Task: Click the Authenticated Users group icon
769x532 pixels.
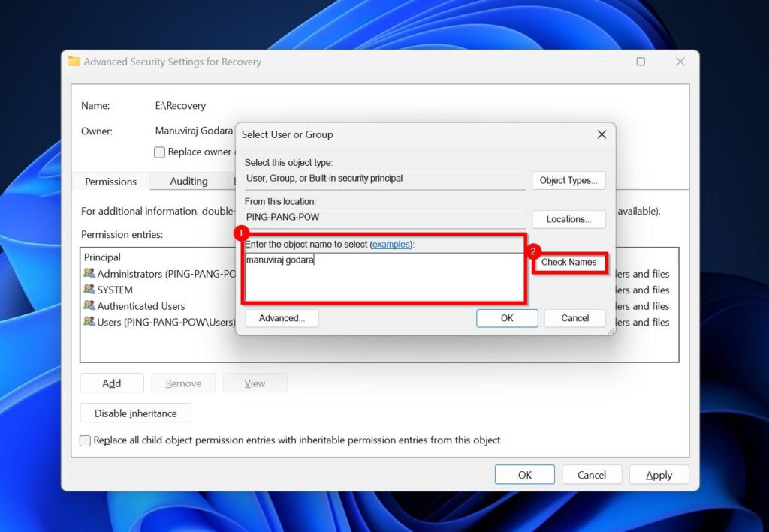Action: [90, 305]
